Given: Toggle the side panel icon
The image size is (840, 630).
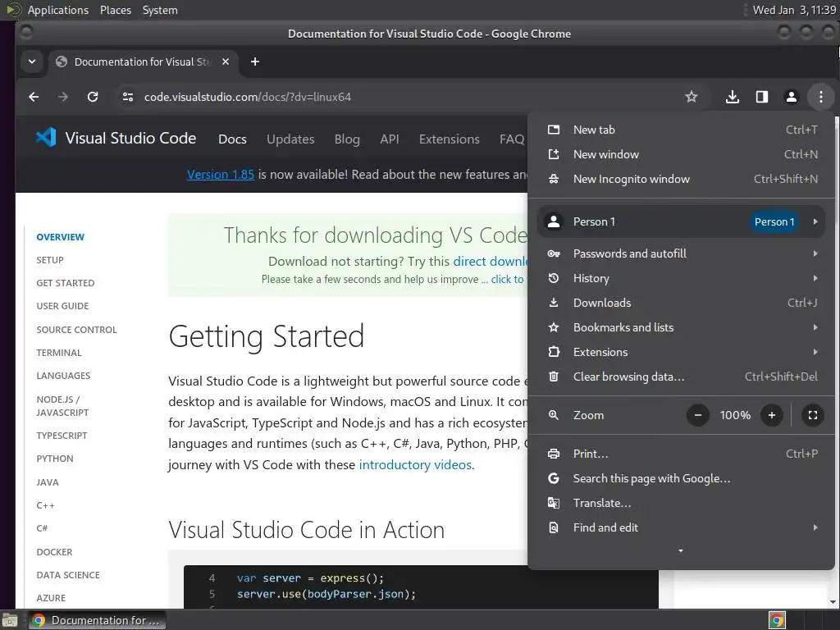Looking at the screenshot, I should (762, 97).
